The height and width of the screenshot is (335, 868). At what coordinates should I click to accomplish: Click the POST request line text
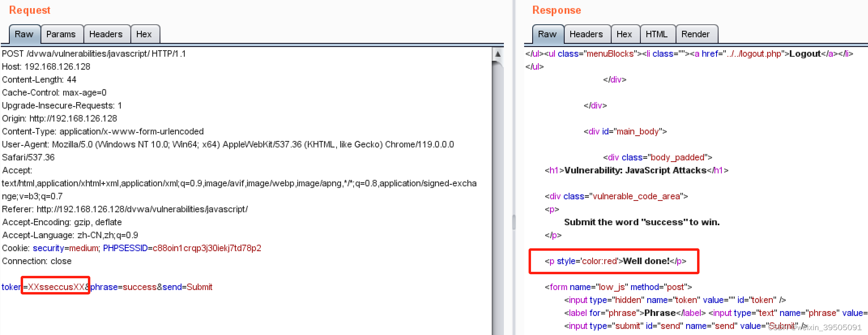pos(94,54)
